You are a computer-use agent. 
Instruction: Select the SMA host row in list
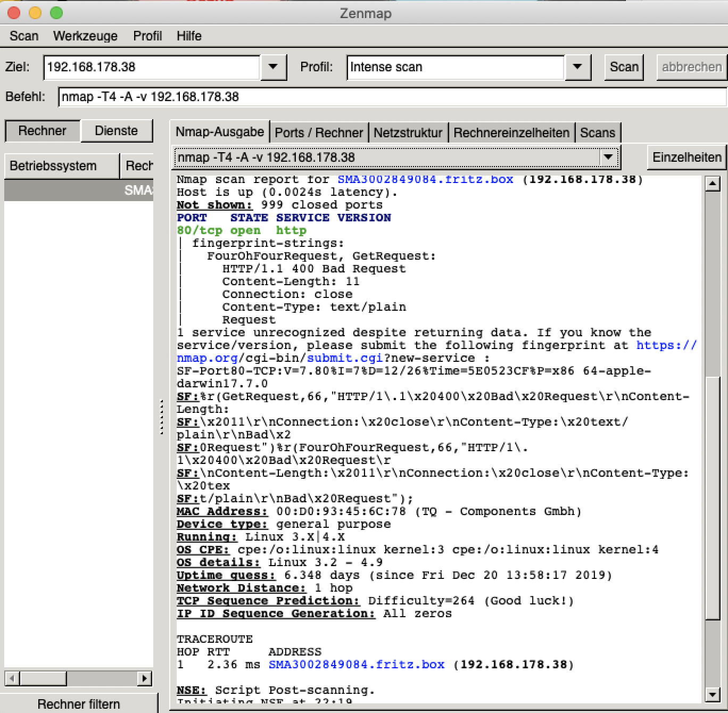(x=79, y=190)
